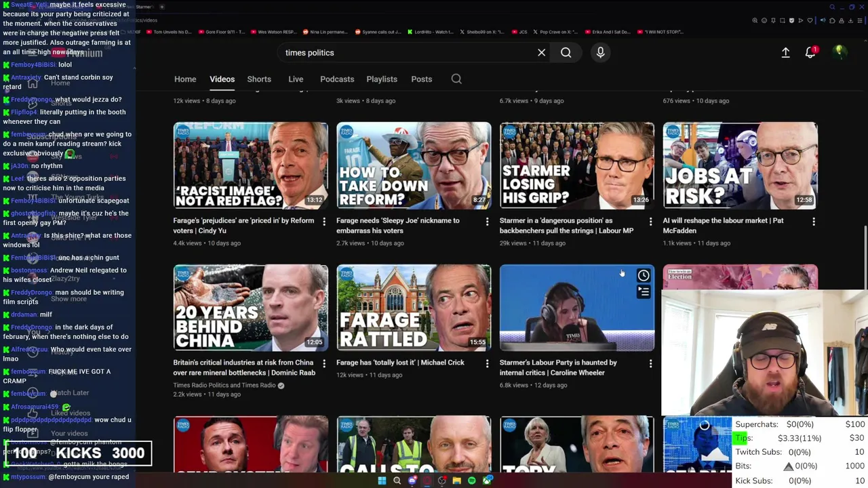Open 'Tom Unveils his D...' bookmark
868x488 pixels.
point(169,32)
